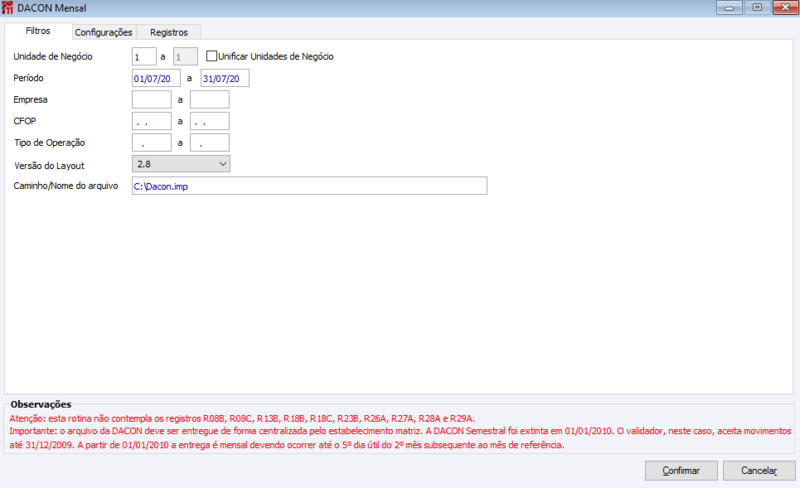Open the Versão do Layout dropdown
Image resolution: width=800 pixels, height=488 pixels.
tap(181, 164)
